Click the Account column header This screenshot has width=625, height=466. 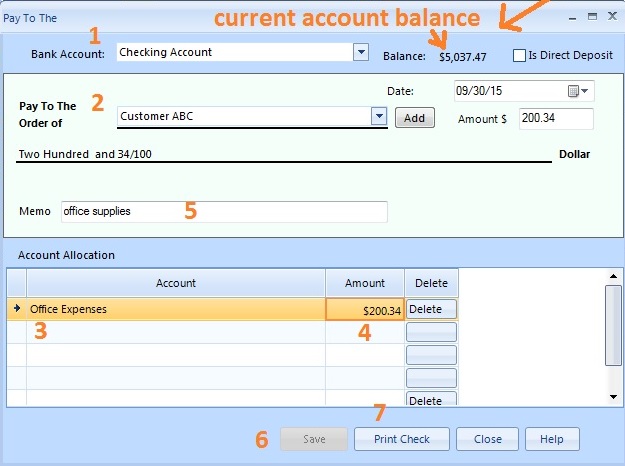point(176,283)
